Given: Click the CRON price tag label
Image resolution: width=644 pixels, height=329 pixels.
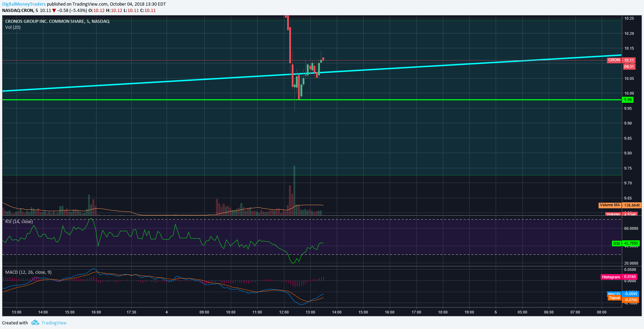Looking at the screenshot, I should click(x=614, y=60).
